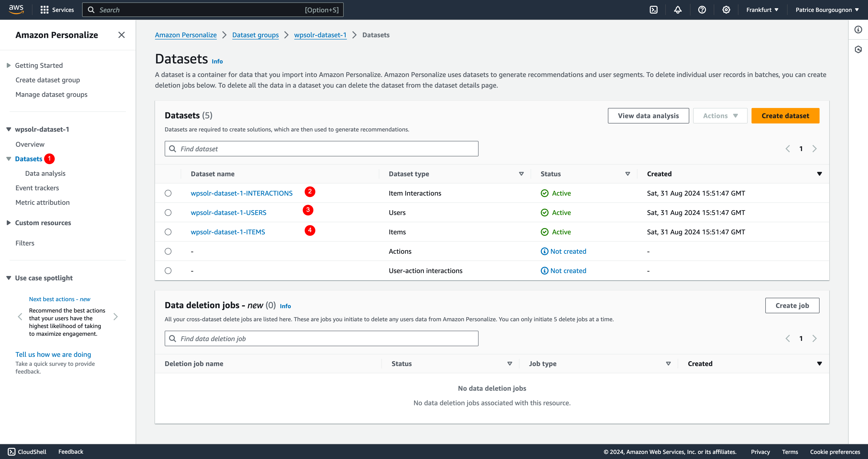Filter deletion jobs by Job type column
Viewport: 868px width, 459px height.
click(x=668, y=364)
